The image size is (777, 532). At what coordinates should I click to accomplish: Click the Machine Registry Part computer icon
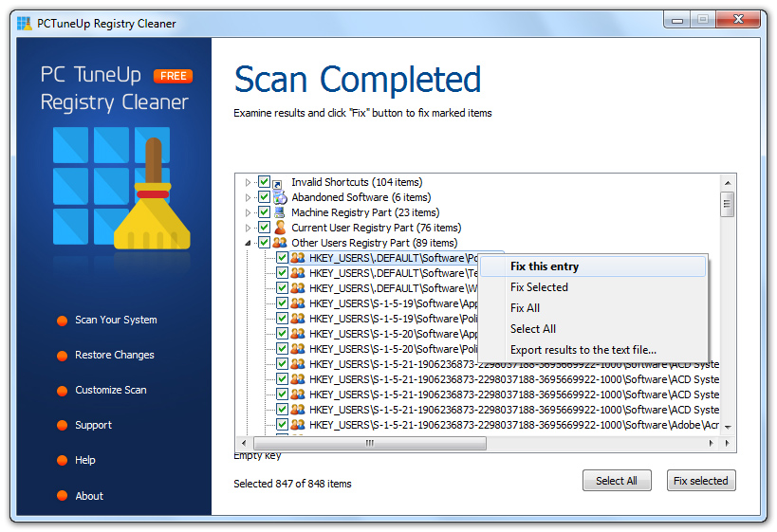point(280,212)
